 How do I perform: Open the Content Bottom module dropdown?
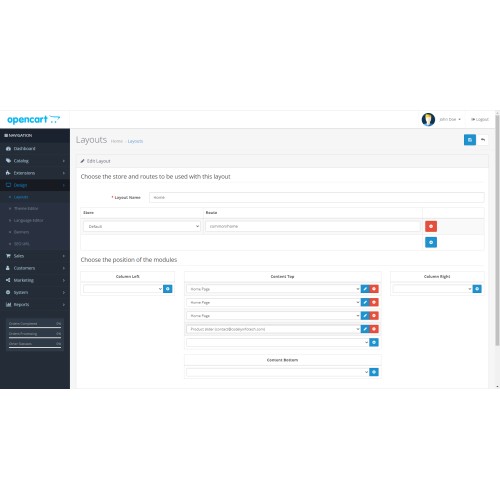click(278, 372)
